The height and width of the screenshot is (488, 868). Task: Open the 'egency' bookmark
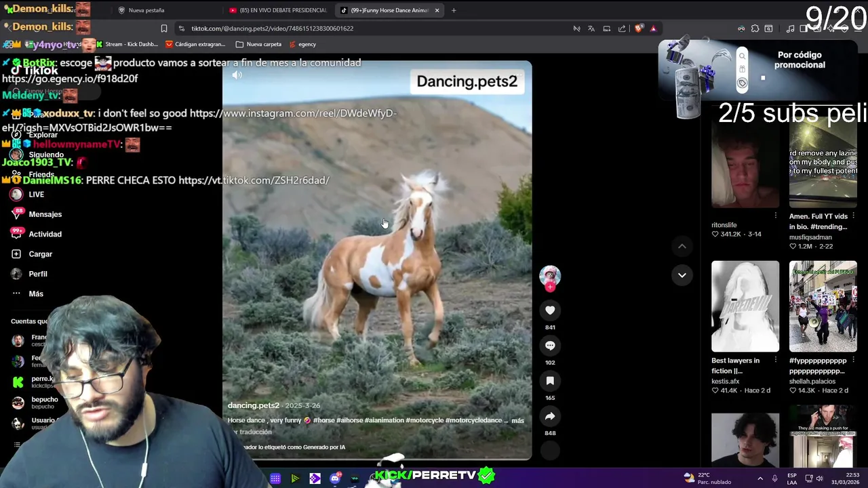pyautogui.click(x=302, y=44)
